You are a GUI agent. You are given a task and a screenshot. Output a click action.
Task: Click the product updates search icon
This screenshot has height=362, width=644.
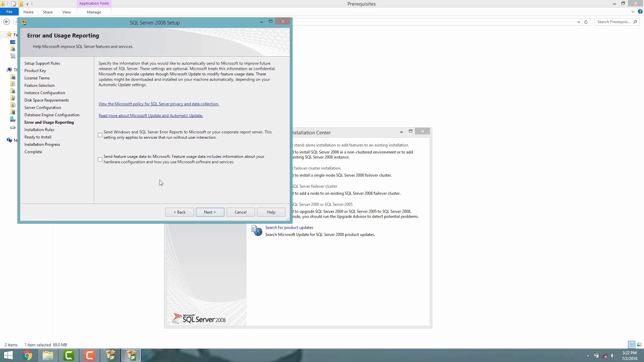(x=257, y=231)
